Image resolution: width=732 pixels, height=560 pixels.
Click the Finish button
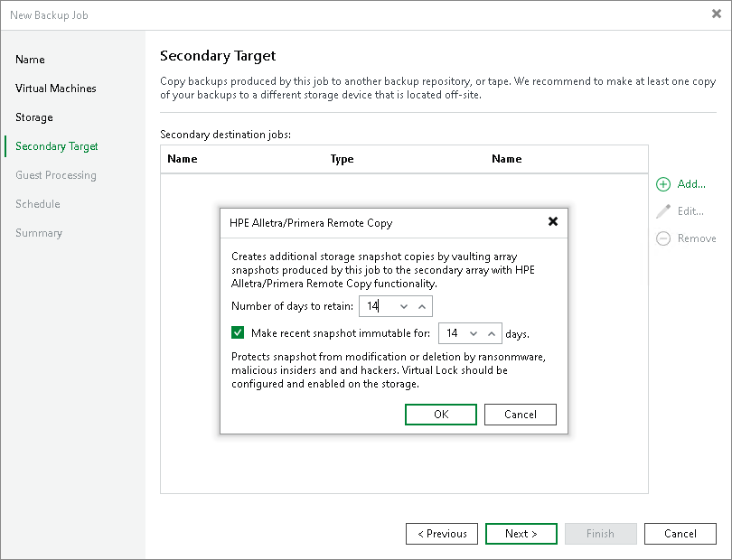(x=600, y=534)
